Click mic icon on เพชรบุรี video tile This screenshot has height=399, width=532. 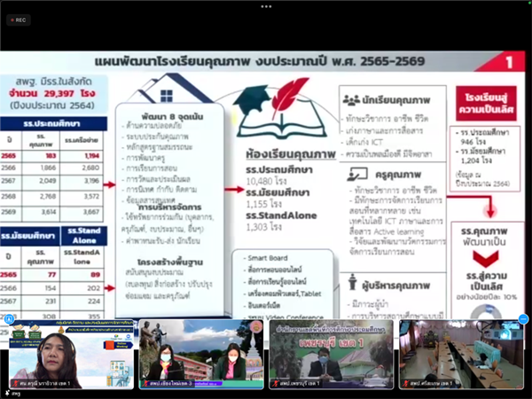pyautogui.click(x=272, y=386)
